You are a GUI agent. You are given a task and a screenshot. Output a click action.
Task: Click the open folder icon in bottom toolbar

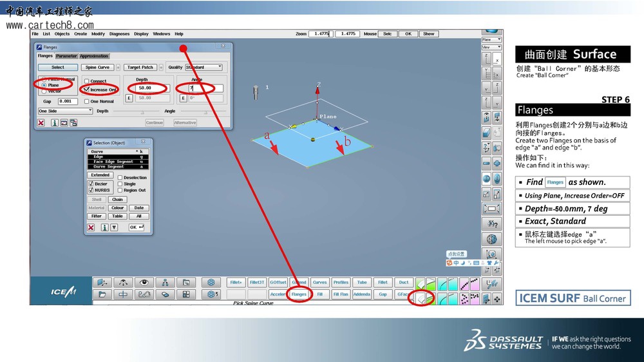(x=102, y=294)
